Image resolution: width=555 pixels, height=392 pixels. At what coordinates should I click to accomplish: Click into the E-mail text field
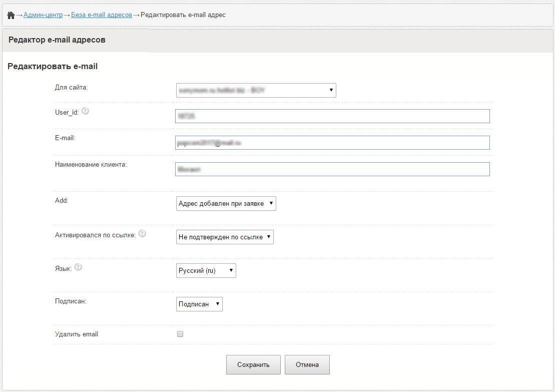[332, 143]
